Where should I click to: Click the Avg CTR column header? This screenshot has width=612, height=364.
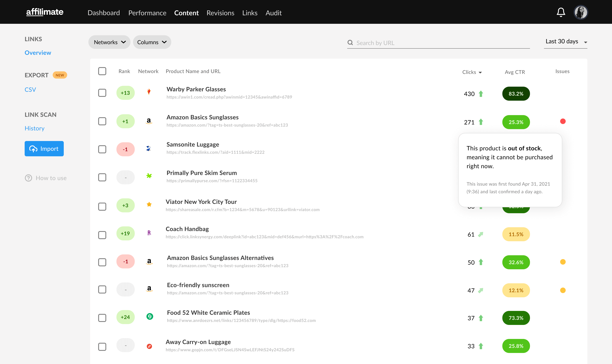(515, 72)
